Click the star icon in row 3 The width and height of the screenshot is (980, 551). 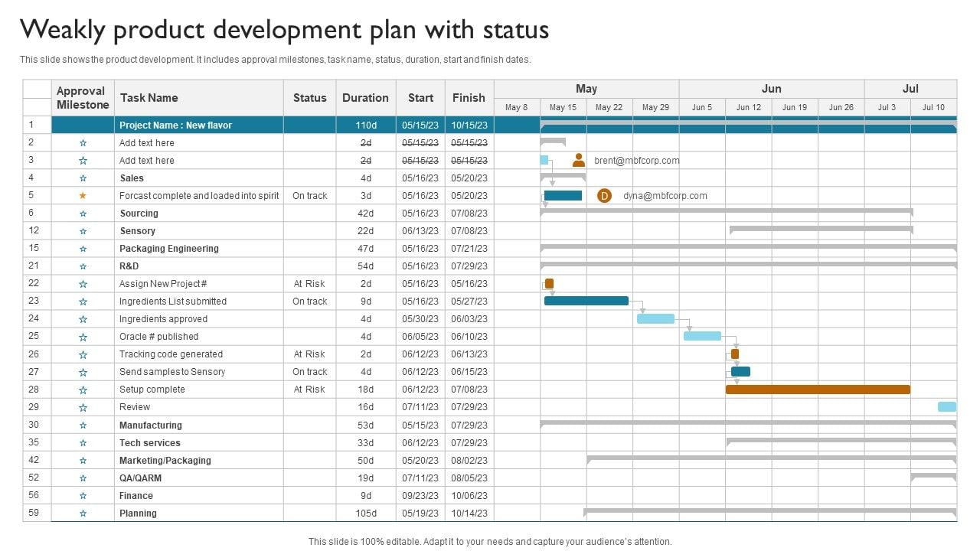pyautogui.click(x=83, y=161)
